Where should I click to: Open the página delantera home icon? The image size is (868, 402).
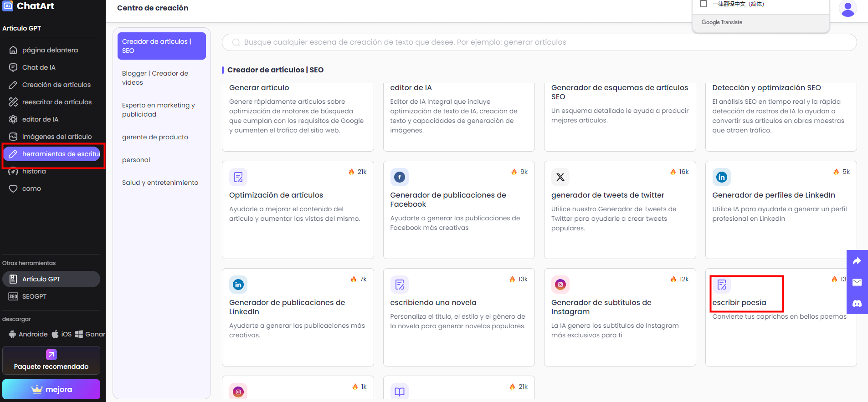[13, 50]
